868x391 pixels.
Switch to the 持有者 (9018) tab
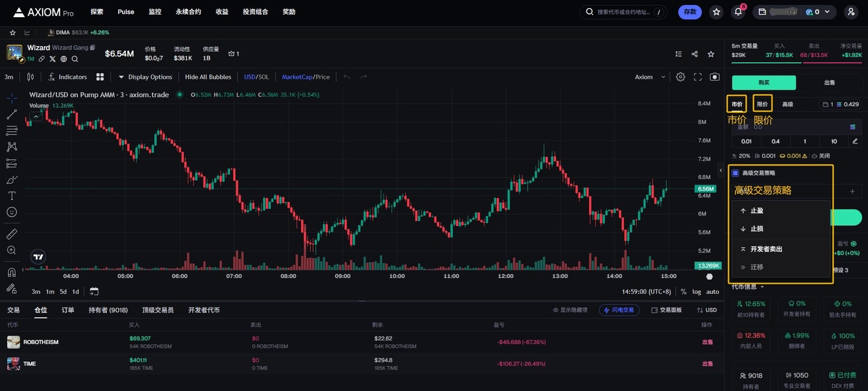point(108,310)
